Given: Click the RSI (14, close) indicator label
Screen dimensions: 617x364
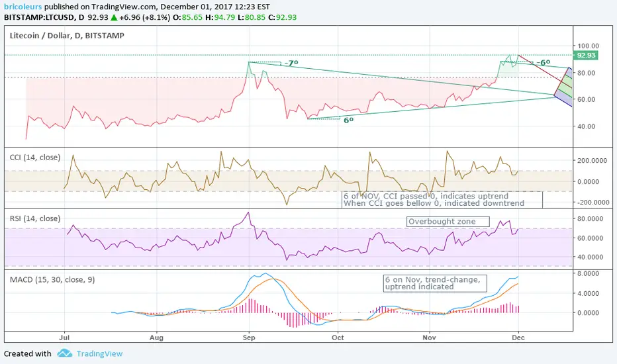Looking at the screenshot, I should 35,218.
